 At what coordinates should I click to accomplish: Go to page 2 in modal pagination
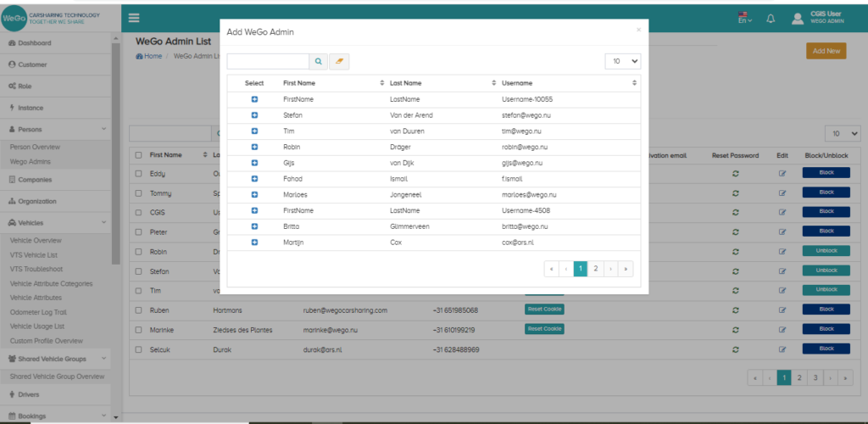point(596,268)
